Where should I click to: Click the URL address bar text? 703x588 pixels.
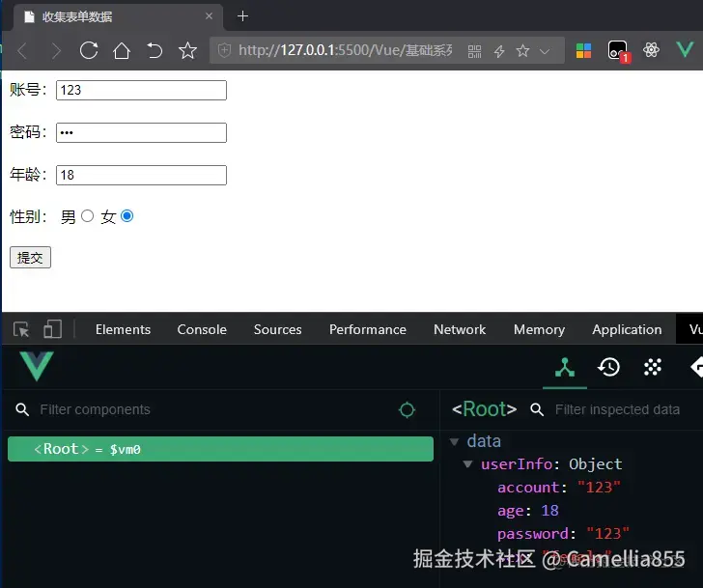click(x=346, y=50)
